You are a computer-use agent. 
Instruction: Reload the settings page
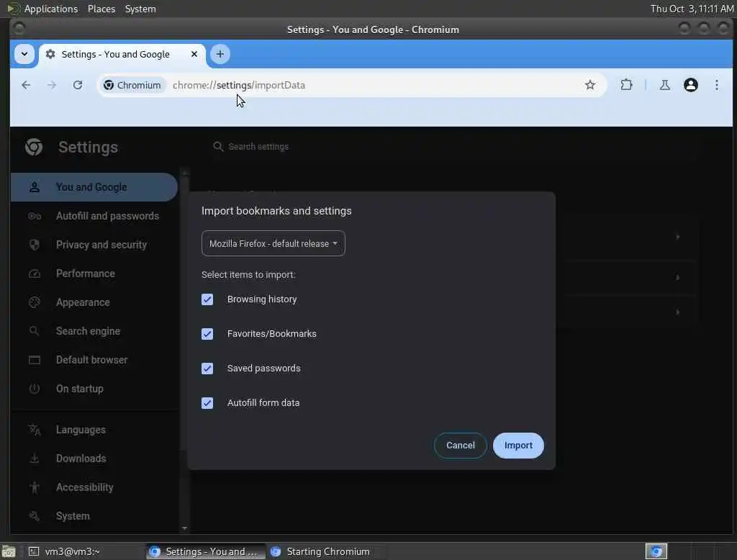[78, 85]
